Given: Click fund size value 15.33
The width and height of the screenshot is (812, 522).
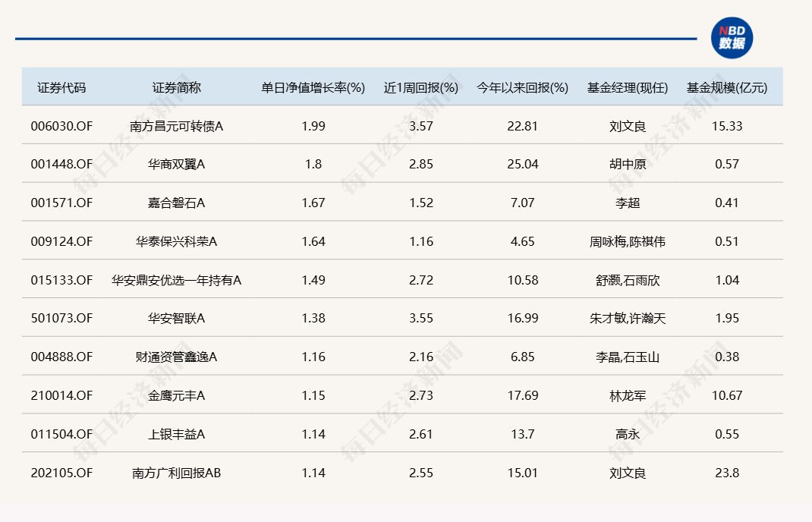Looking at the screenshot, I should tap(727, 126).
